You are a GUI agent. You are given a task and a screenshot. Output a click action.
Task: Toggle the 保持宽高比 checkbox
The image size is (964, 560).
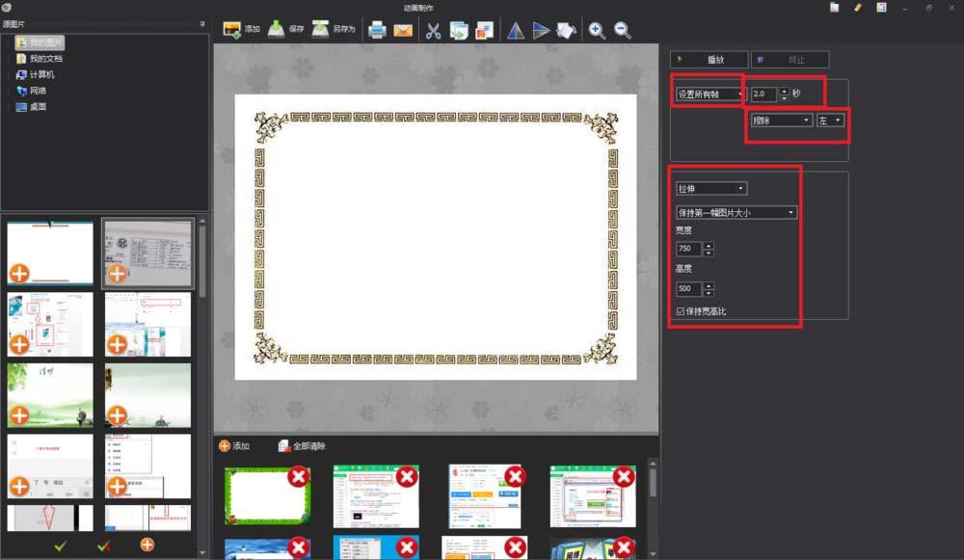682,311
